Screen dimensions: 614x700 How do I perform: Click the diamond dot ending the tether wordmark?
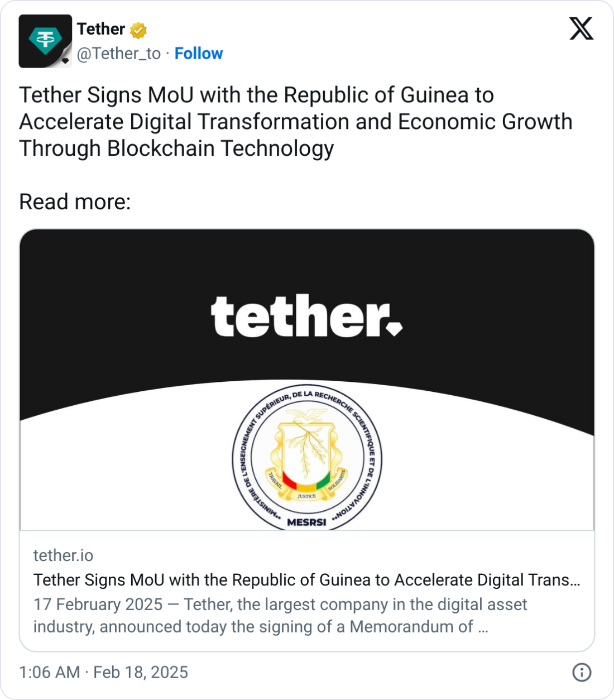(x=394, y=328)
